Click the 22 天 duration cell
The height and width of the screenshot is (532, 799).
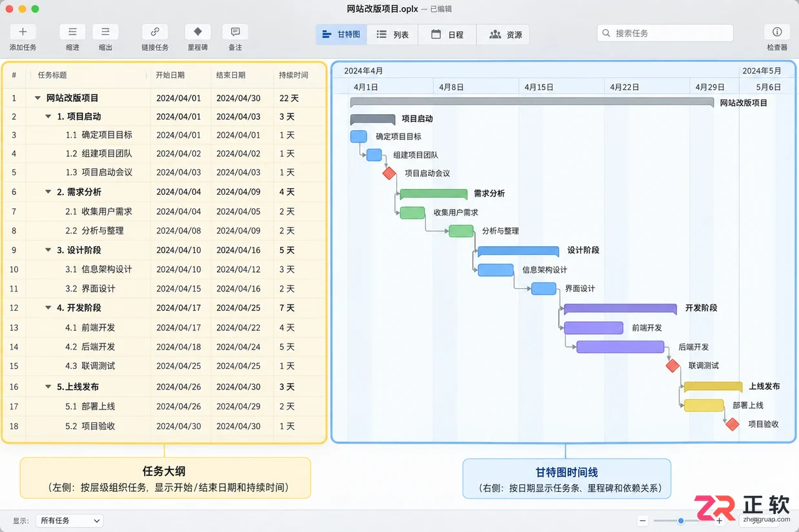[x=289, y=98]
